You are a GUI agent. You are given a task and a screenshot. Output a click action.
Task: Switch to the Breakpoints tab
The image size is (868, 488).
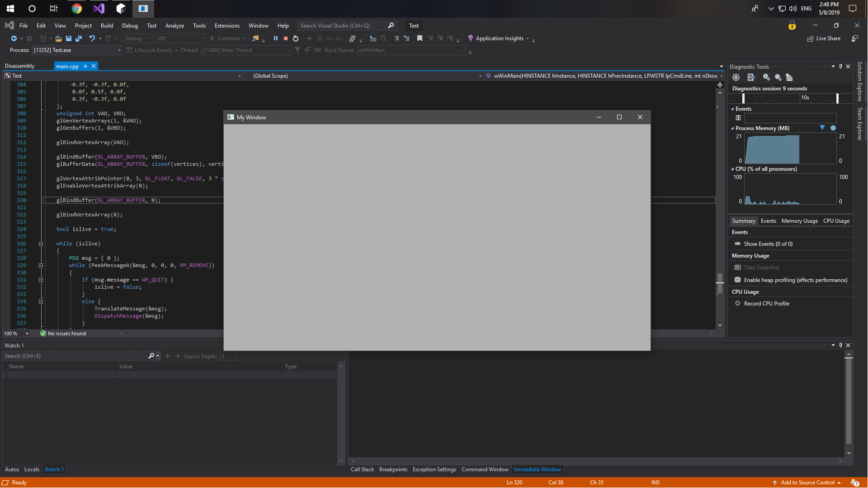[393, 470]
